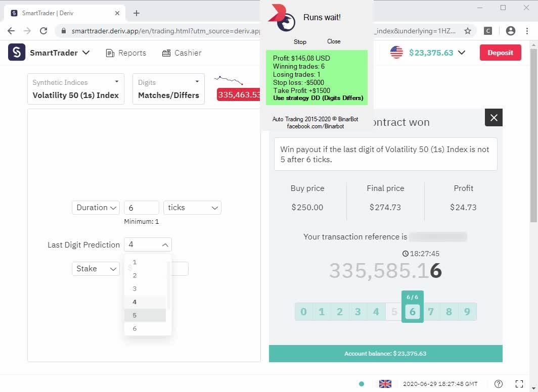The height and width of the screenshot is (392, 538).
Task: Click the duration value input field
Action: pos(142,208)
